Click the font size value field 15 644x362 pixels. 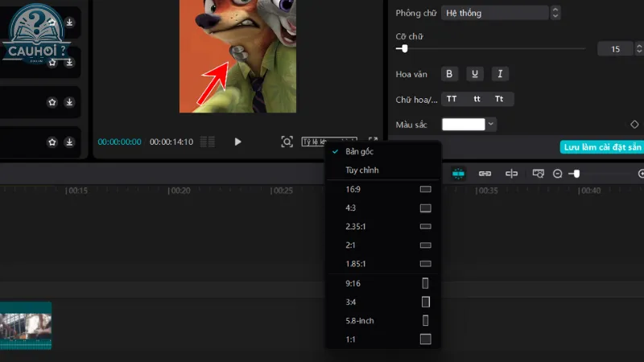coord(615,49)
